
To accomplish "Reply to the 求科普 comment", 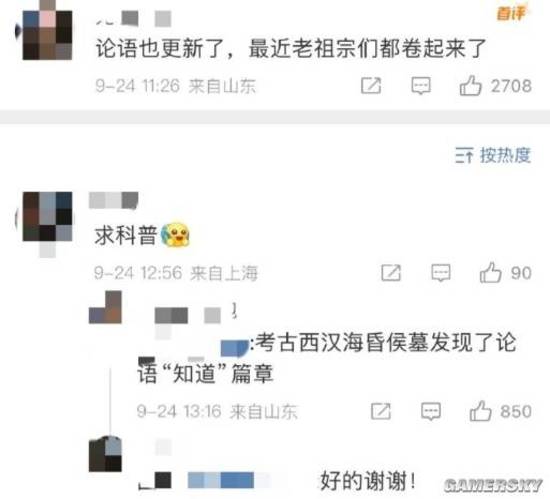I will [441, 273].
